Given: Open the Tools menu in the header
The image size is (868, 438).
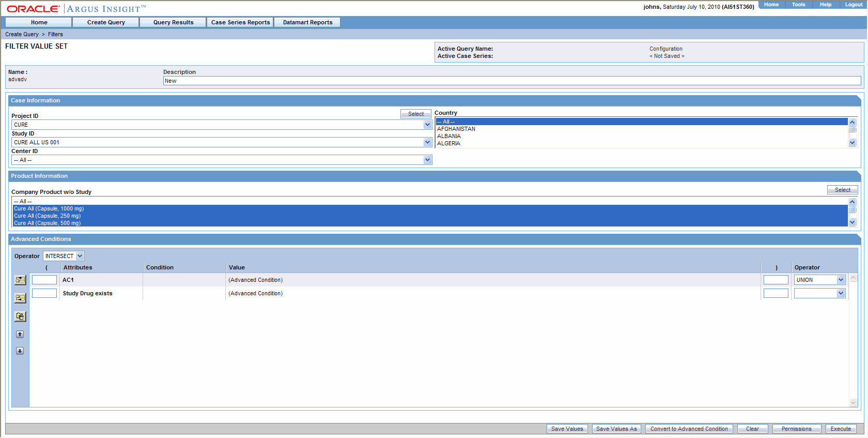Looking at the screenshot, I should tap(798, 5).
